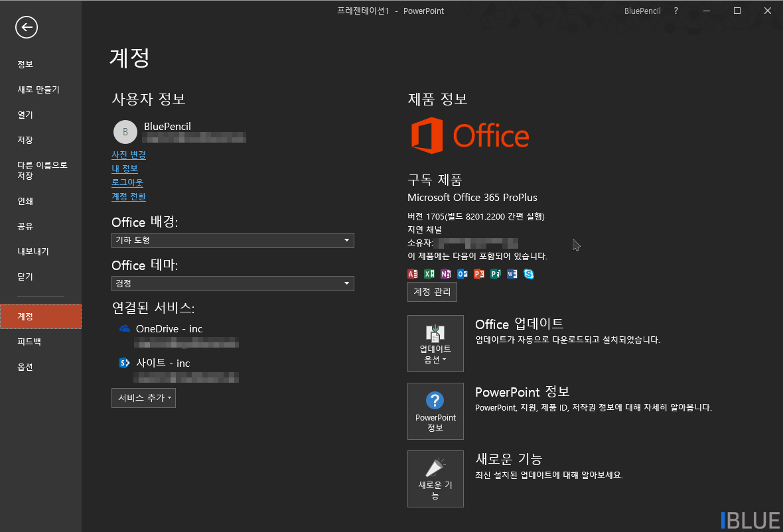Viewport: 783px width, 532px height.
Task: Click the OneDrive cloud icon
Action: click(x=125, y=328)
